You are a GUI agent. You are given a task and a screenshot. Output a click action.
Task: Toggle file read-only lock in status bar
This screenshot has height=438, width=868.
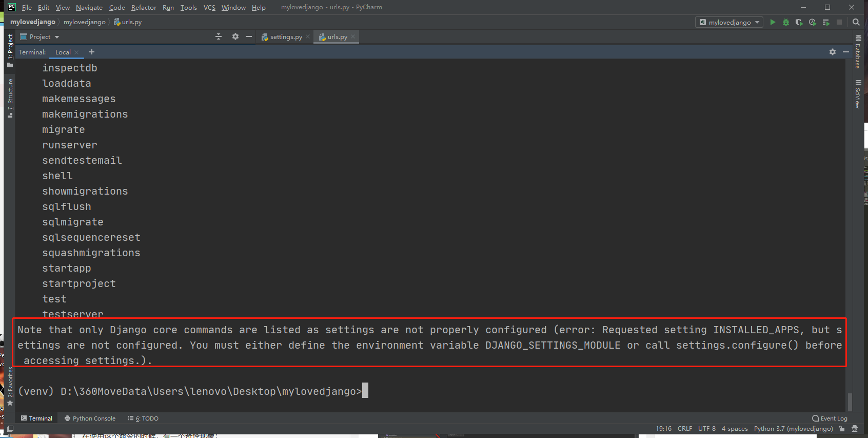point(842,429)
